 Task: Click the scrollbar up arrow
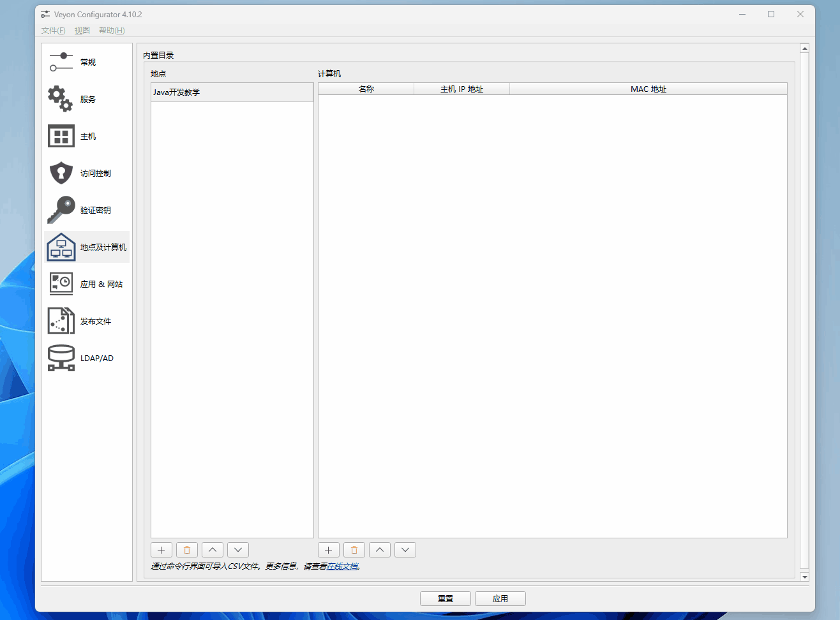(x=805, y=48)
